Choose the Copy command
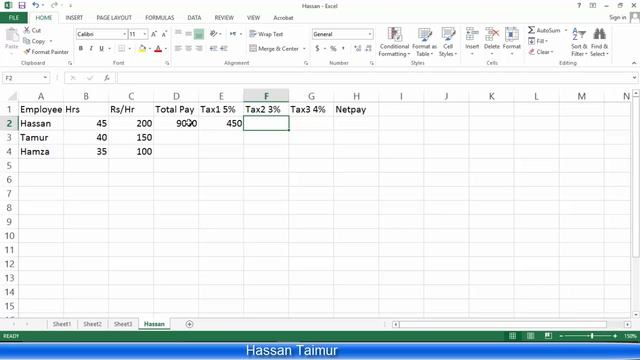This screenshot has width=640, height=360. tap(35, 41)
